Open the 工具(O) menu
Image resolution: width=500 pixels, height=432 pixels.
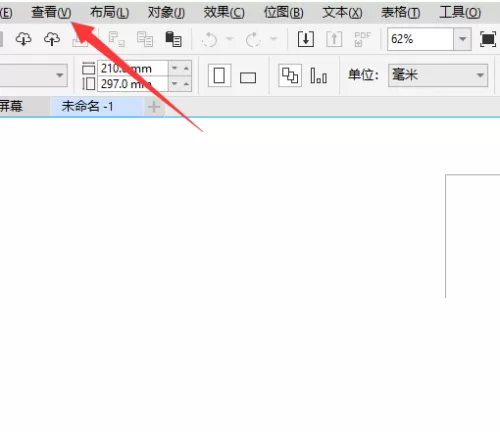point(460,13)
